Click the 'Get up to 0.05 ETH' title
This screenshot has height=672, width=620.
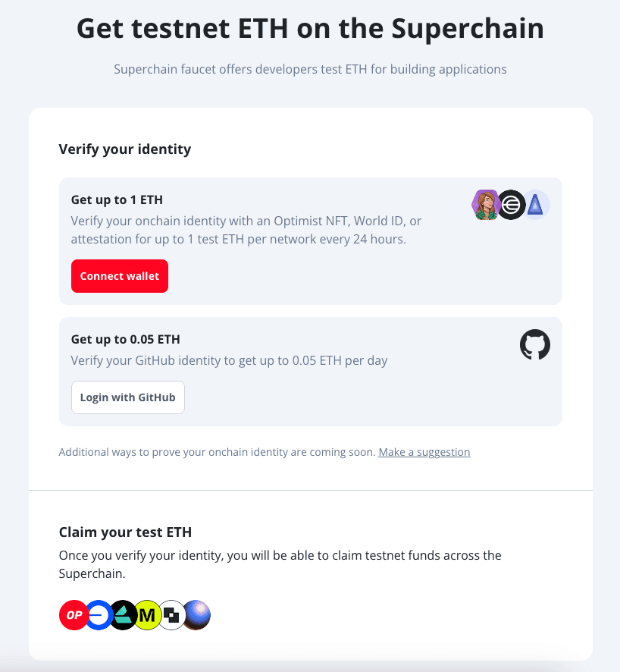(125, 339)
